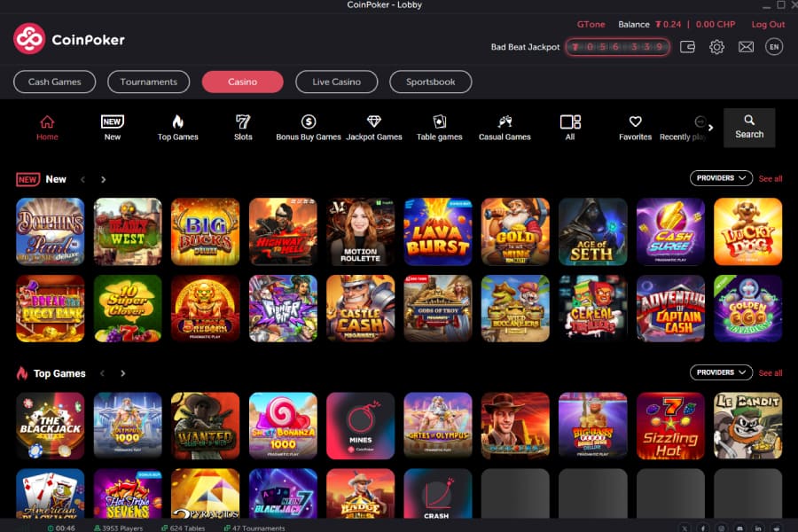Open the cashier wallet icon
This screenshot has width=798, height=532.
(x=687, y=46)
